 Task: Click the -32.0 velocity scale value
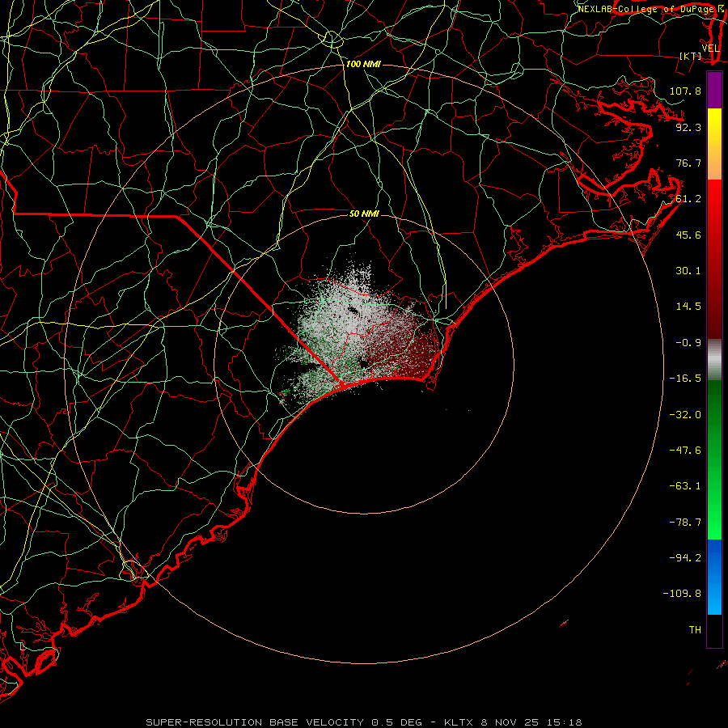click(x=685, y=415)
